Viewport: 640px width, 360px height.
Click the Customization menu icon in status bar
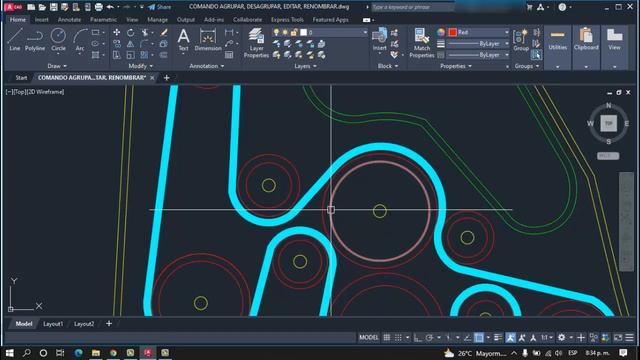tap(629, 338)
